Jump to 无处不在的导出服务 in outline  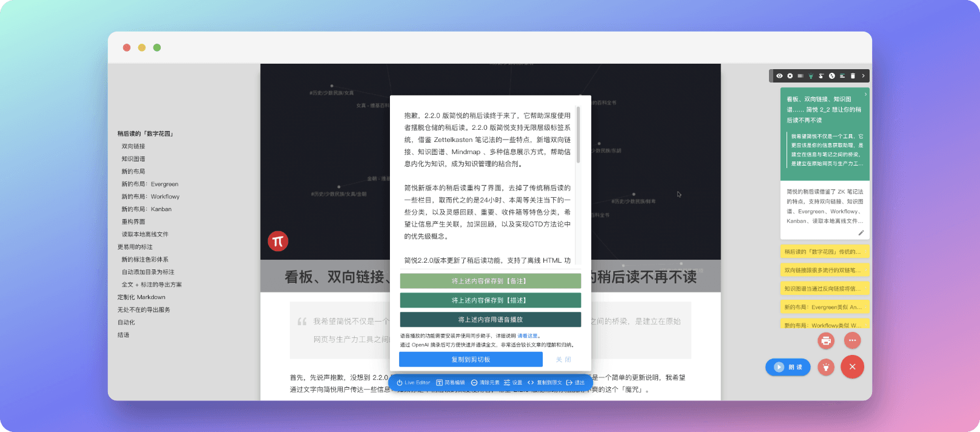point(144,310)
